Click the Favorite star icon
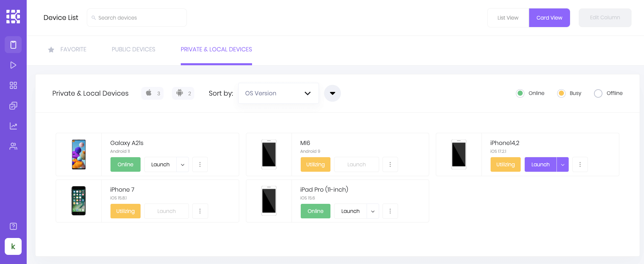Viewport: 644px width, 264px height. [x=51, y=50]
